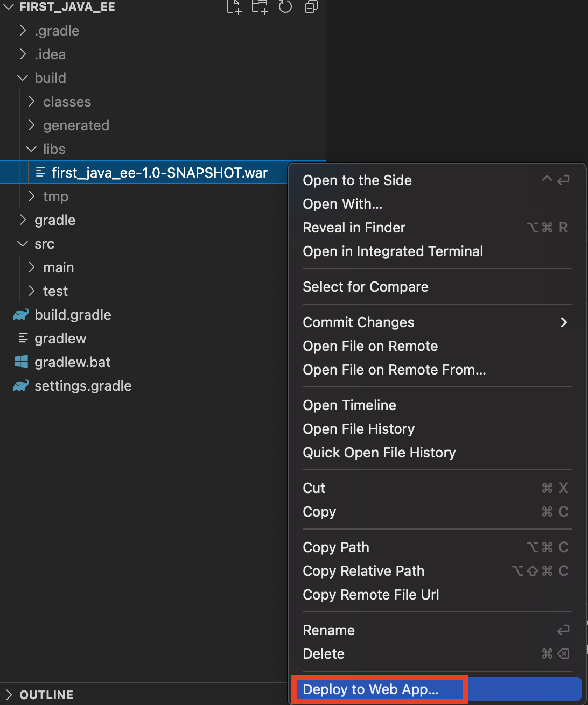588x705 pixels.
Task: Click the New Folder icon in explorer header
Action: point(260,7)
